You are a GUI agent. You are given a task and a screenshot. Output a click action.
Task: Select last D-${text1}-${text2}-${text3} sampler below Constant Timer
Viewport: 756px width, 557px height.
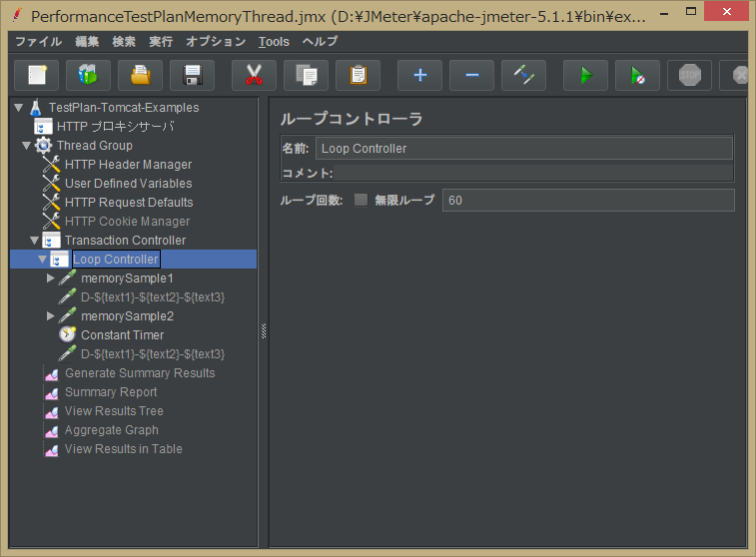point(153,354)
